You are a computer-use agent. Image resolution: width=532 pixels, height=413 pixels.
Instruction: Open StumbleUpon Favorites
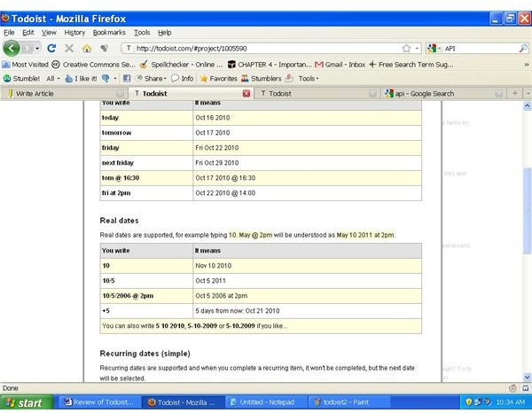click(218, 79)
